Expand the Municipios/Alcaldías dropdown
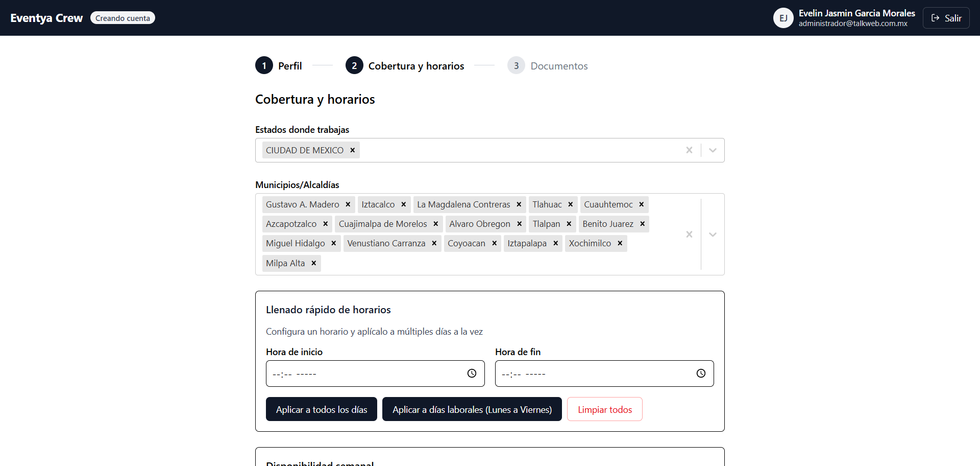Image resolution: width=980 pixels, height=466 pixels. point(713,234)
